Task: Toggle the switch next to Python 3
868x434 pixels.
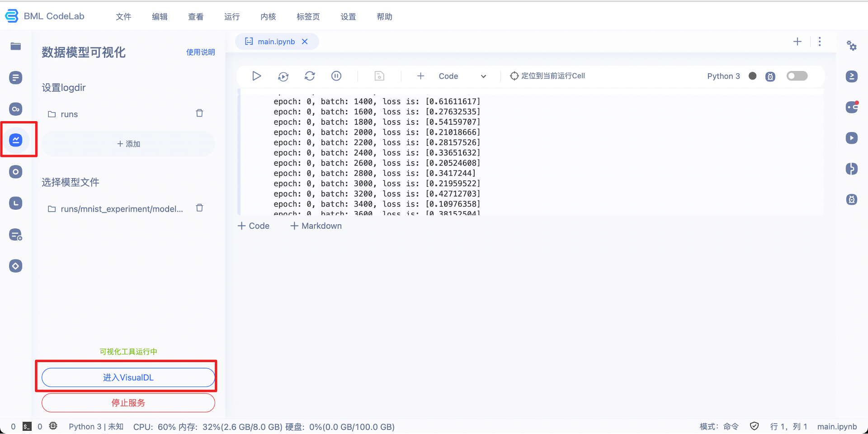Action: (x=797, y=76)
